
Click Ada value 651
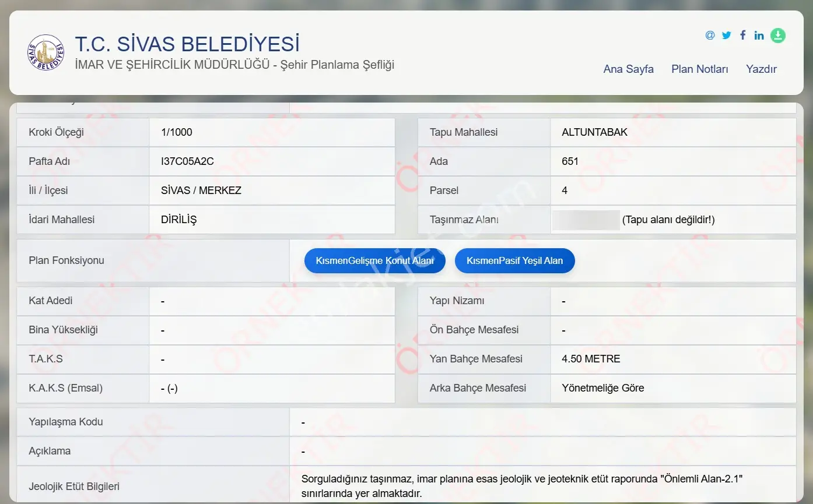pyautogui.click(x=570, y=161)
